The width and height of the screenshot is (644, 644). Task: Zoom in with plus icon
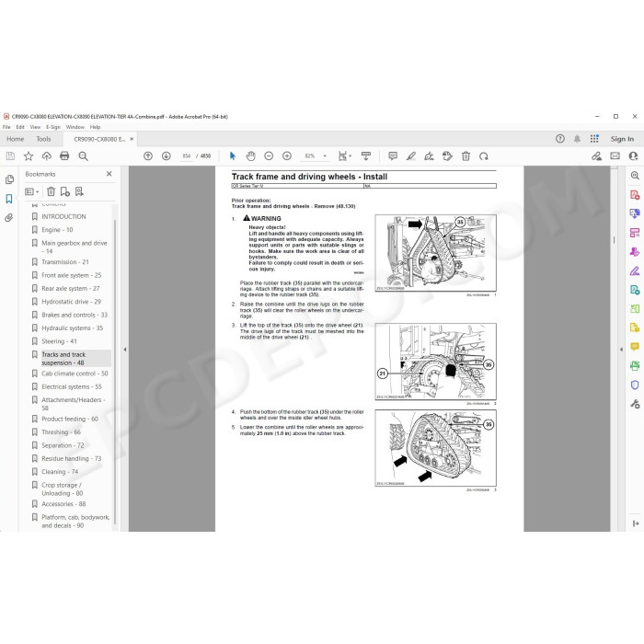287,156
